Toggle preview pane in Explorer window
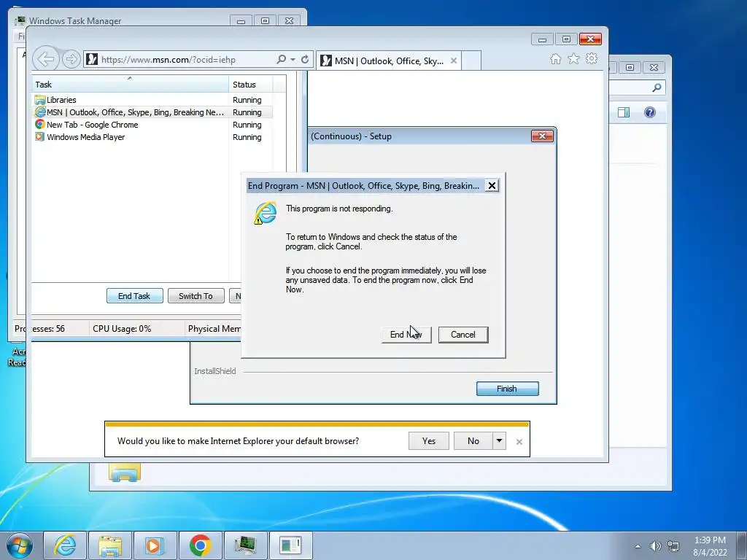Image resolution: width=747 pixels, height=560 pixels. 624,112
